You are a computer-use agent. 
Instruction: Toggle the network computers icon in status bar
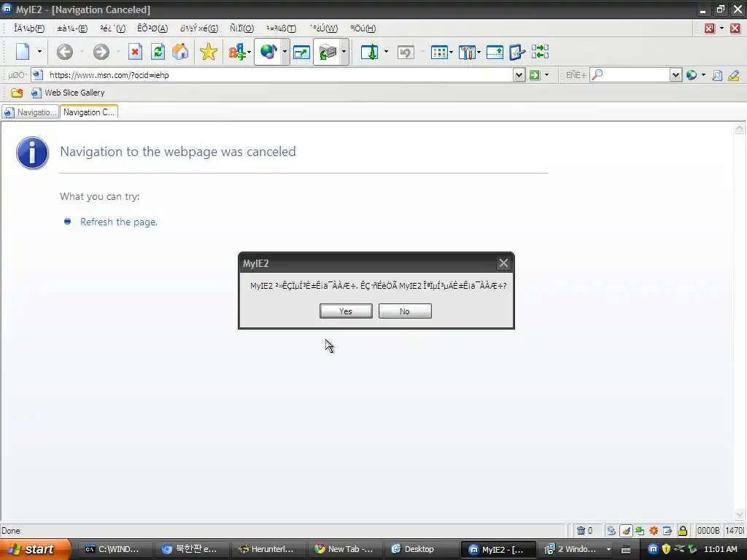tap(611, 531)
